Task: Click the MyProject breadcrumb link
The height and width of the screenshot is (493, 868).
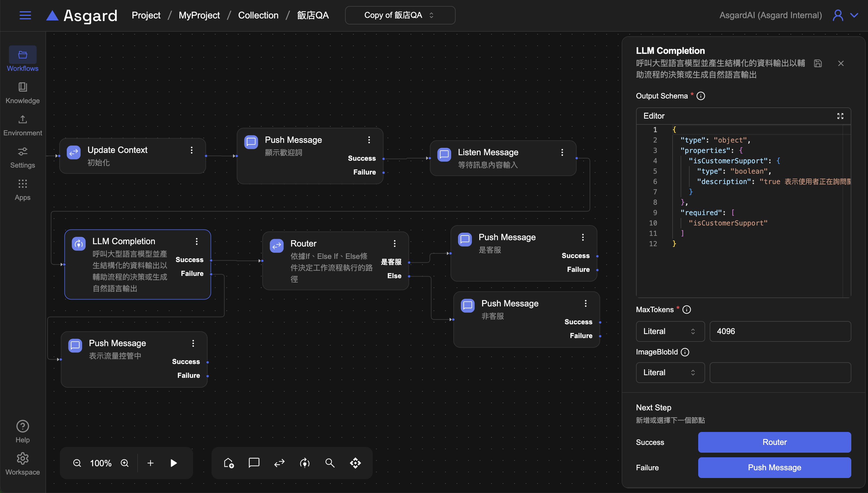Action: coord(199,15)
